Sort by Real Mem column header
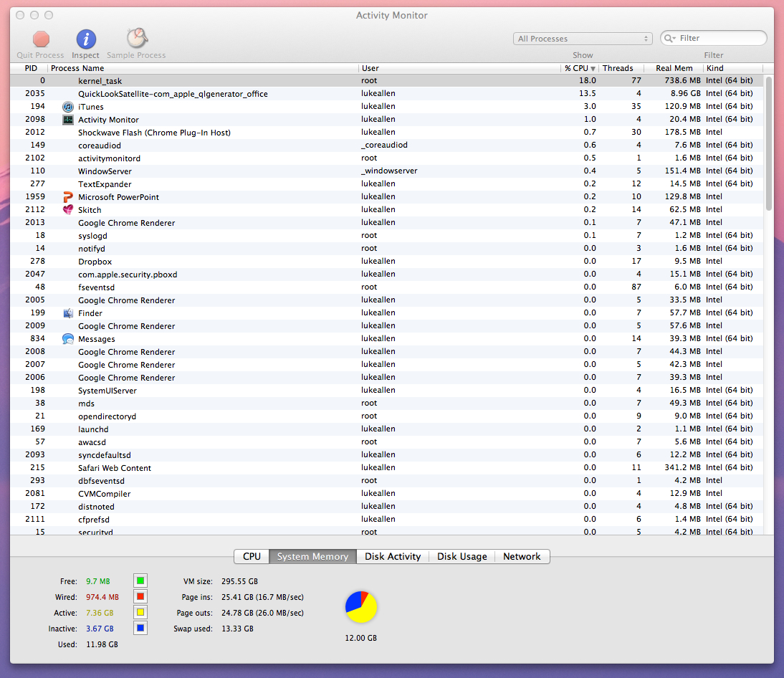784x678 pixels. coord(673,68)
